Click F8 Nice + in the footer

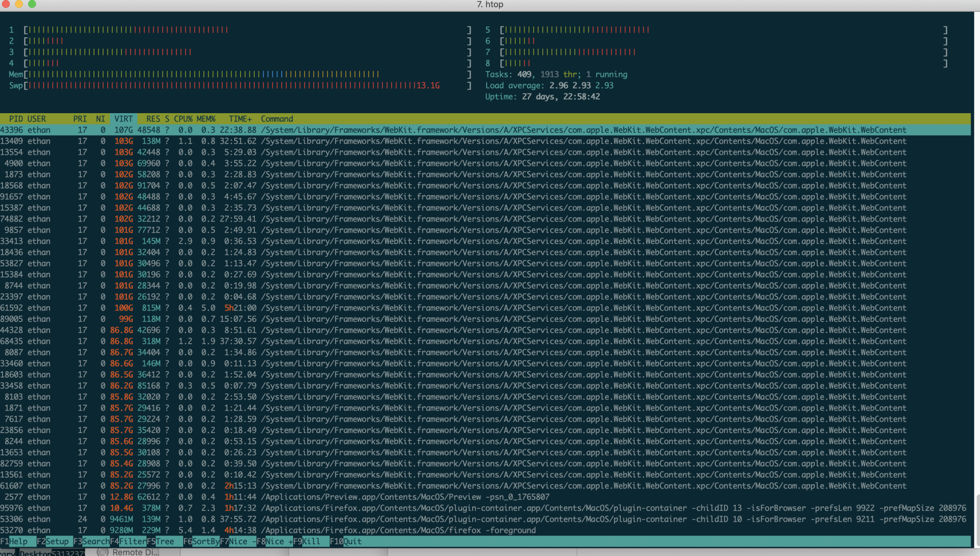pyautogui.click(x=275, y=541)
